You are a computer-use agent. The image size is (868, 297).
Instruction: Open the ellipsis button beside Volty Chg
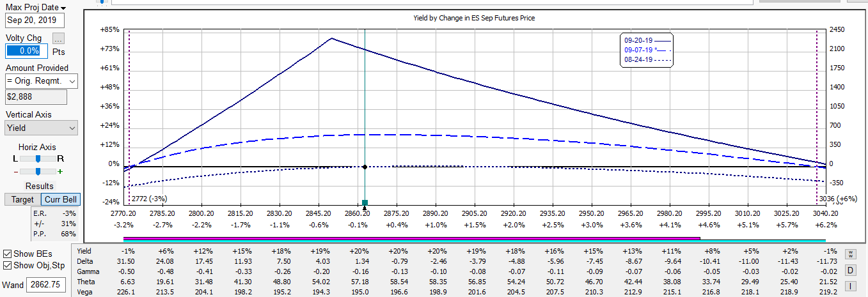(x=58, y=38)
